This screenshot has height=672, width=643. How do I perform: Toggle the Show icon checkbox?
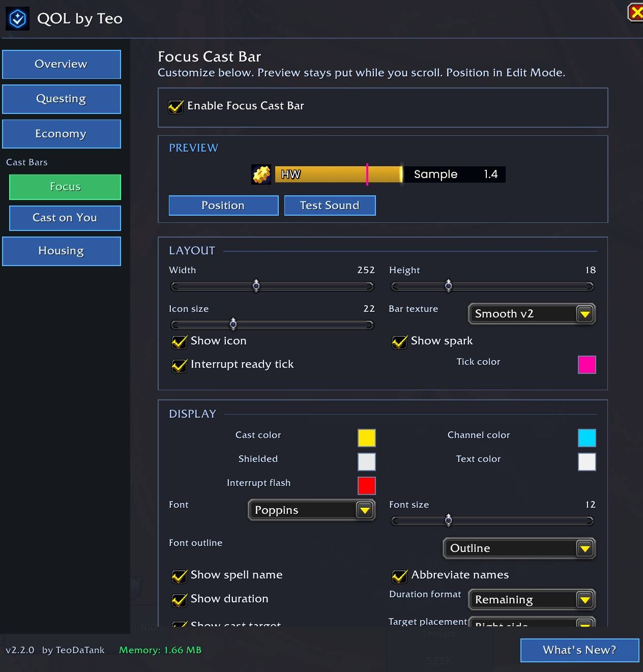(180, 341)
